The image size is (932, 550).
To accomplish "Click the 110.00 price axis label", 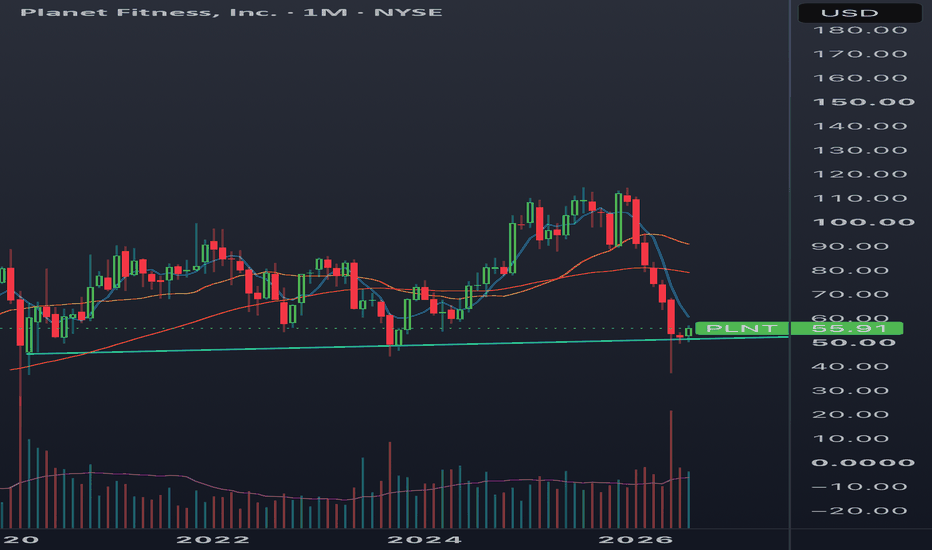I will tap(859, 199).
